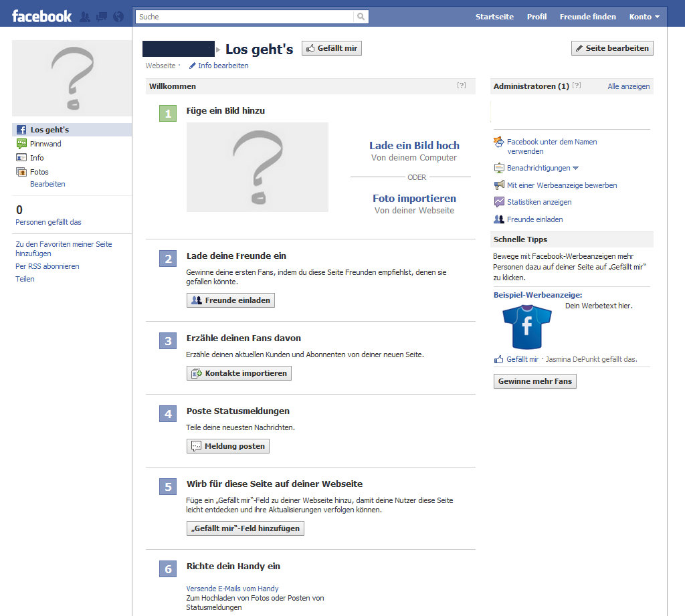Go to Startseite
The height and width of the screenshot is (616, 685).
pos(494,17)
